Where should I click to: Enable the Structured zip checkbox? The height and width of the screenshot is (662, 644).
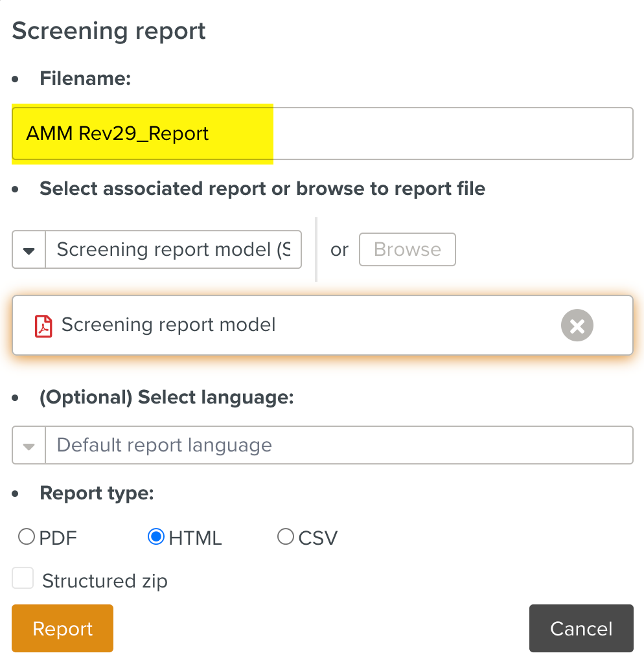point(23,578)
